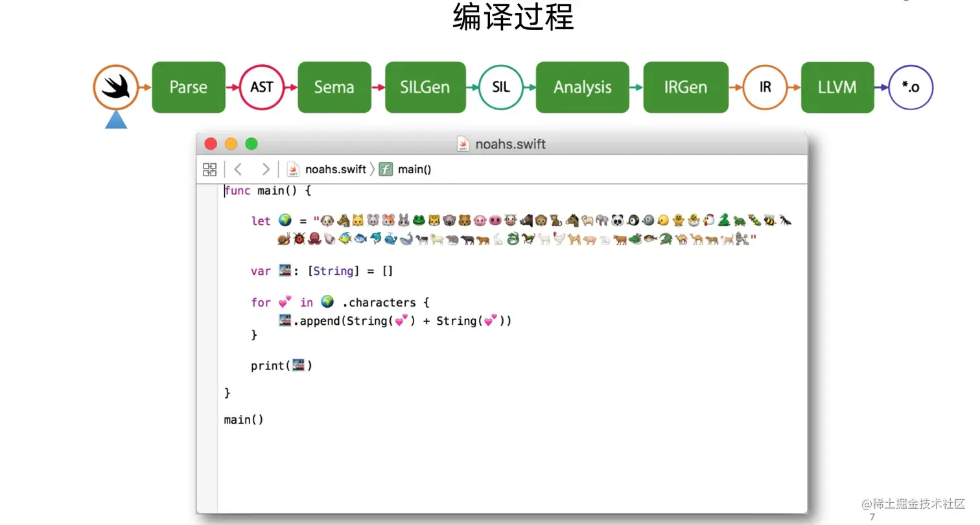The height and width of the screenshot is (525, 980).
Task: Click the SIL circle node
Action: (x=501, y=87)
